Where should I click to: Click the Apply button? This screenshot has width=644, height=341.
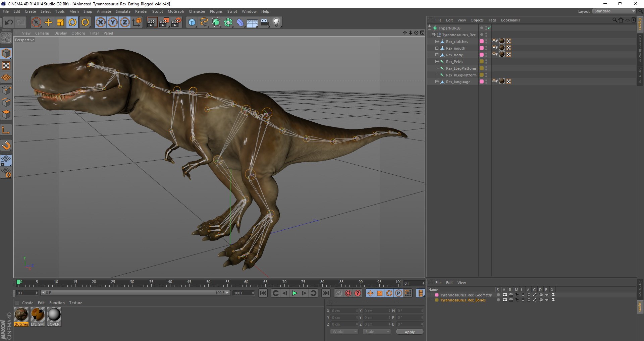410,332
